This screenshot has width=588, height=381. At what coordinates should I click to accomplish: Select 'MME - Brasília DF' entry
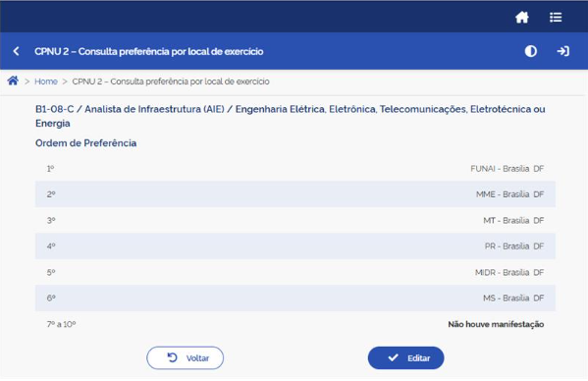tap(510, 194)
